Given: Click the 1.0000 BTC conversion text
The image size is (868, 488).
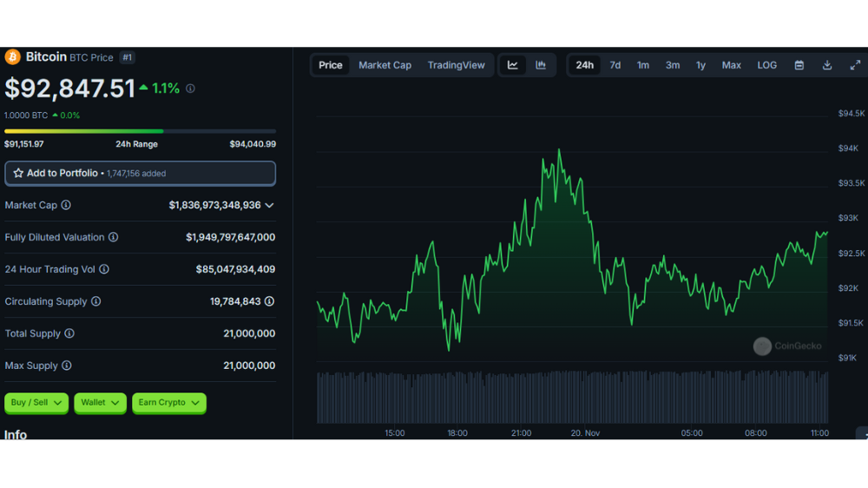Looking at the screenshot, I should coord(26,115).
